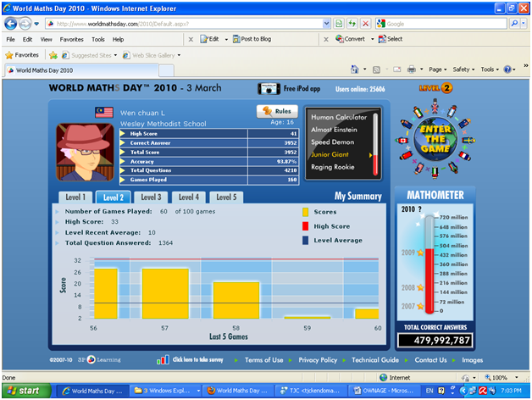Click the Malaysia flag icon
Screen dimensions: 532x400
click(104, 113)
